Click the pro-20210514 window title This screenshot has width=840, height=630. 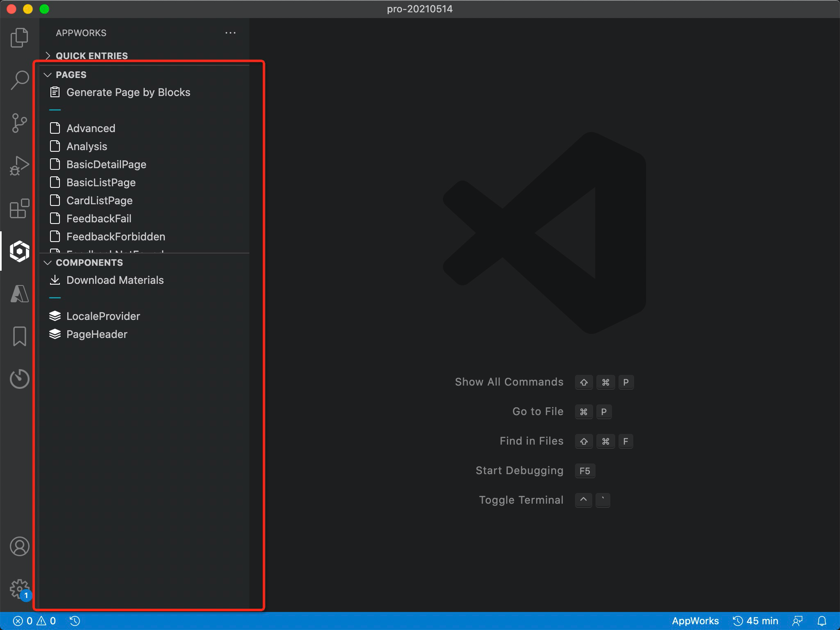point(420,9)
